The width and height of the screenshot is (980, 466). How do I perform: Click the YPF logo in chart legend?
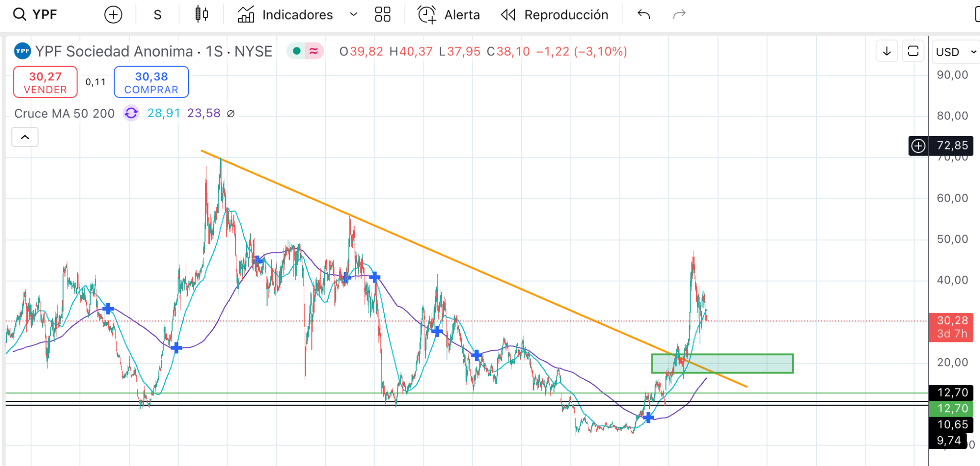[x=22, y=51]
